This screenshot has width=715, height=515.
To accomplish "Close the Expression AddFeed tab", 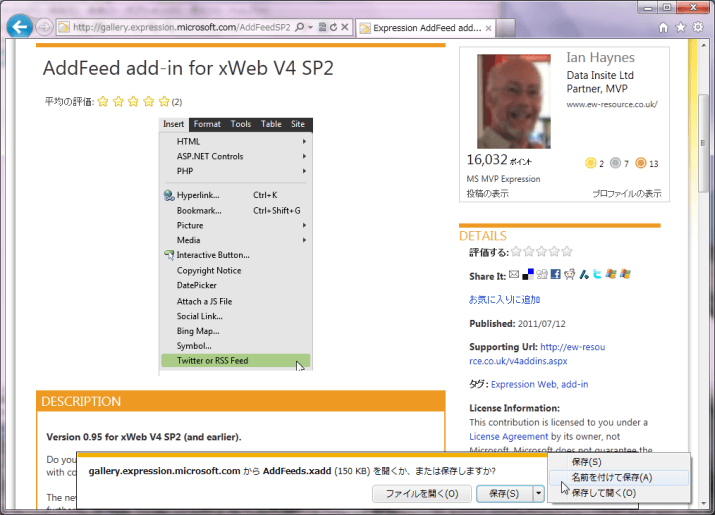I will point(488,28).
